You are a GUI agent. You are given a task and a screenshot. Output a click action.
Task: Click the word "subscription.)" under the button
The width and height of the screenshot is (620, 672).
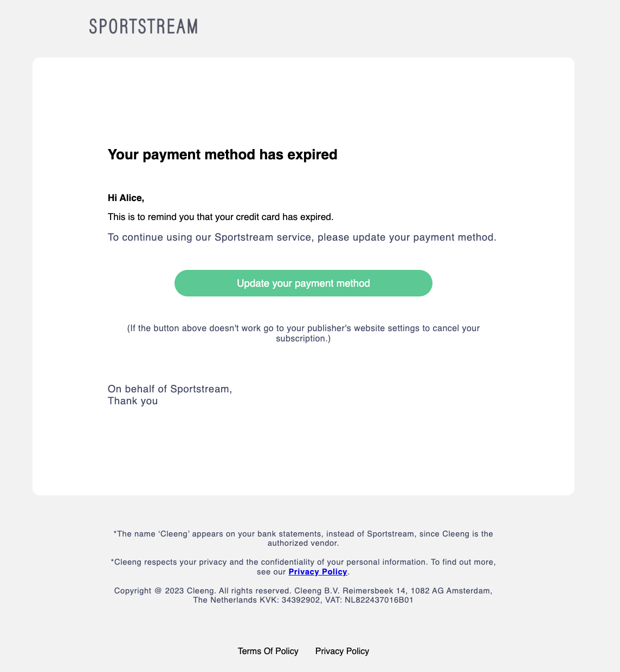click(303, 339)
